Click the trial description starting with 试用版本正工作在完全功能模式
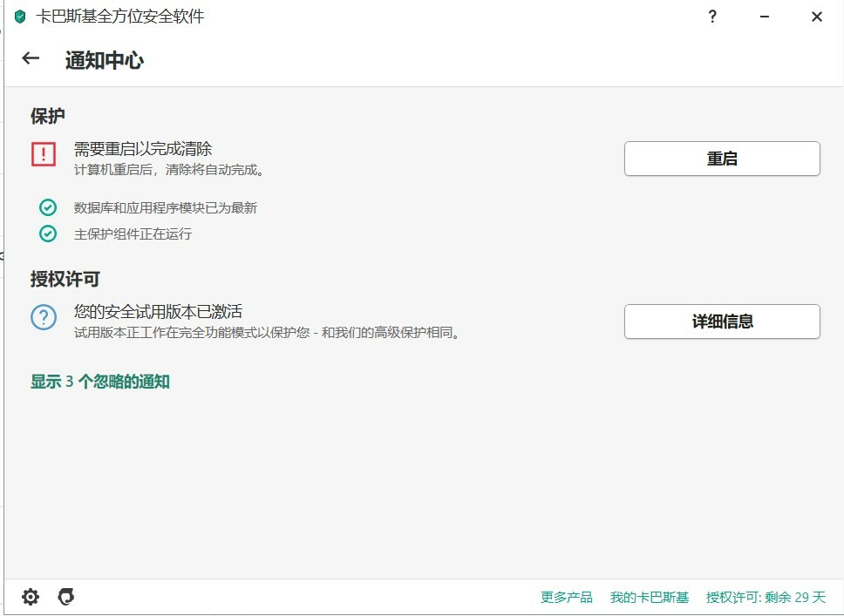The width and height of the screenshot is (844, 616). pyautogui.click(x=268, y=333)
